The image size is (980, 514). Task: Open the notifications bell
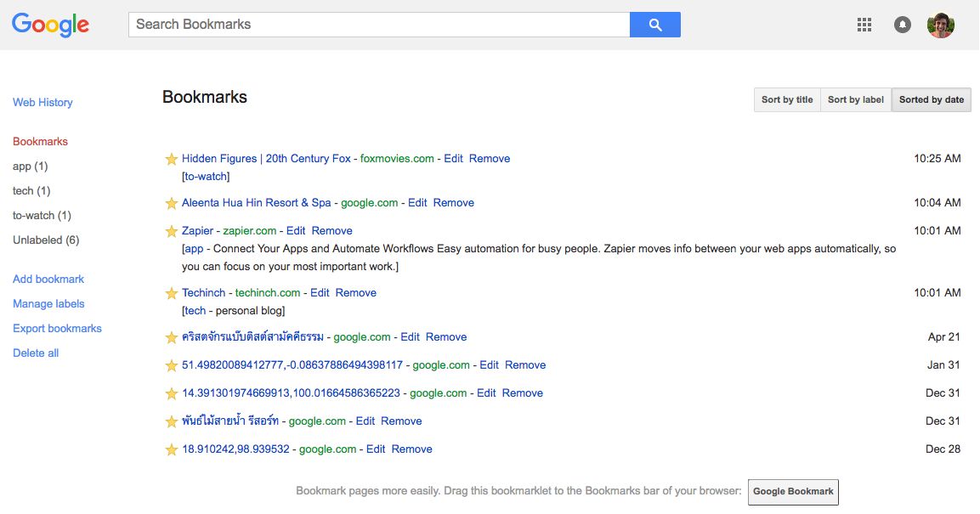[903, 25]
